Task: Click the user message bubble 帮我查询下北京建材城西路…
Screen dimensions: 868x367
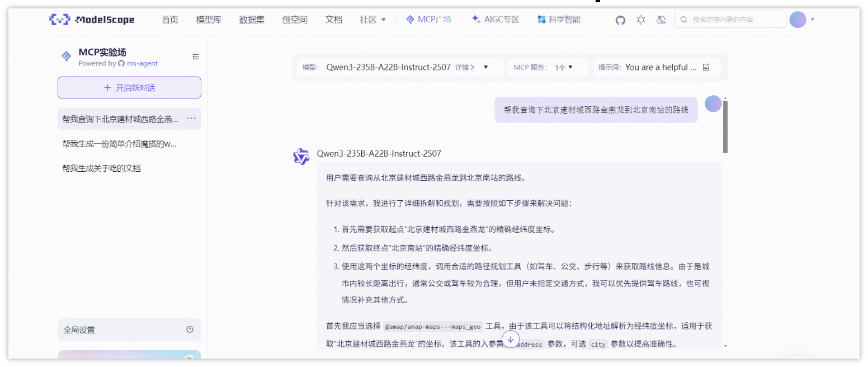Action: click(596, 110)
